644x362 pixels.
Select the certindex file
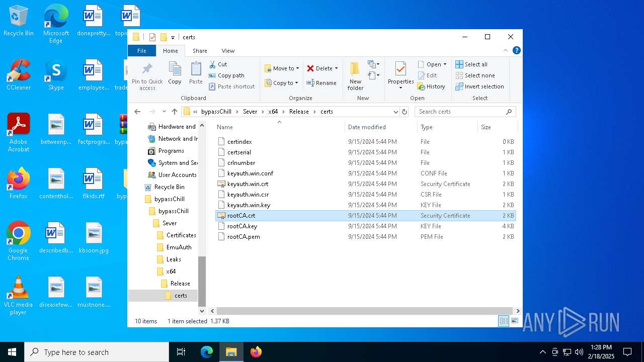tap(366, 142)
